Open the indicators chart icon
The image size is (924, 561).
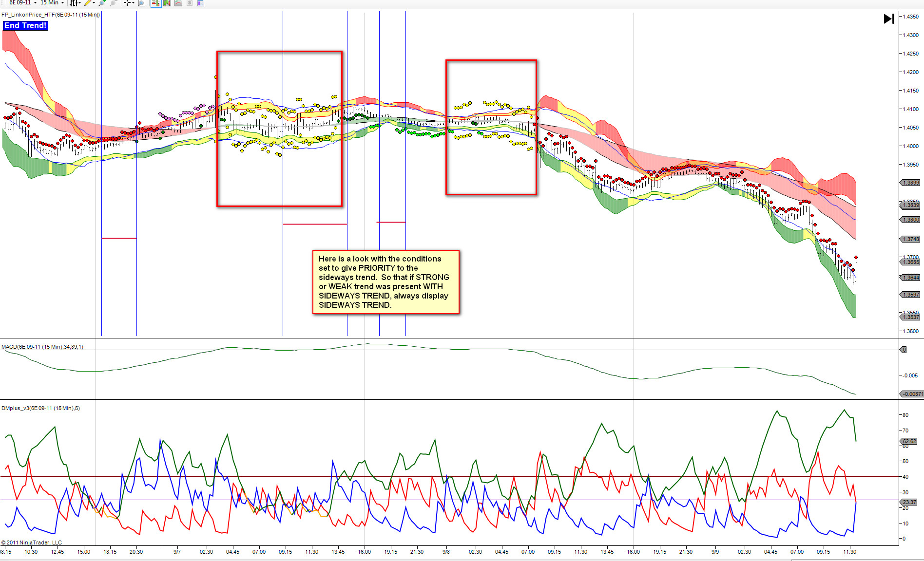(178, 3)
